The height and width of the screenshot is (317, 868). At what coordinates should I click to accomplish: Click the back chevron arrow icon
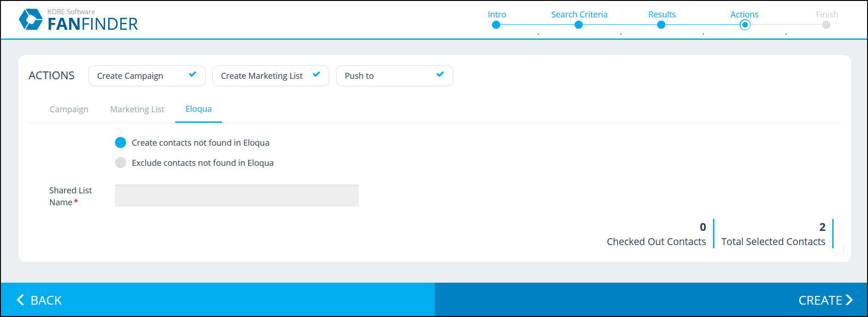coord(20,300)
